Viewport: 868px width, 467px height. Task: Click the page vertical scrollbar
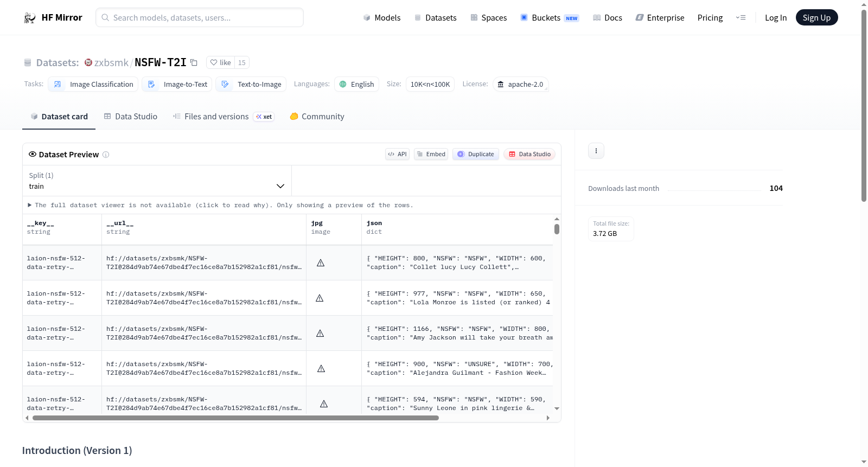pyautogui.click(x=864, y=106)
